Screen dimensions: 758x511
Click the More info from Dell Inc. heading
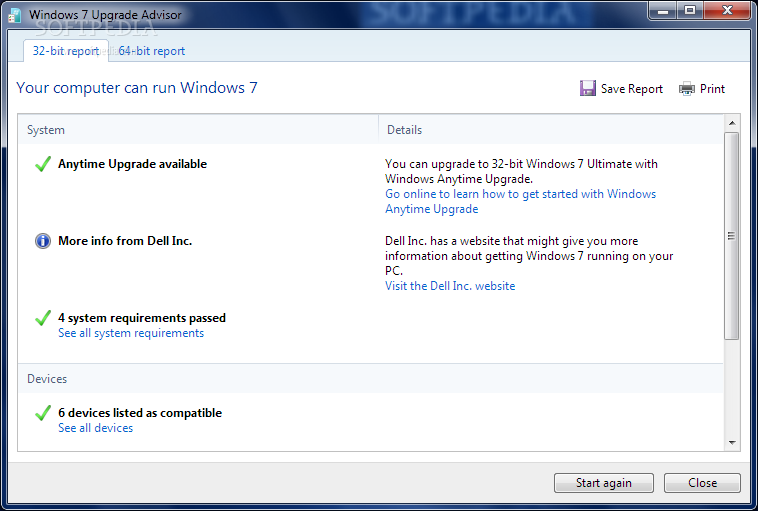125,241
